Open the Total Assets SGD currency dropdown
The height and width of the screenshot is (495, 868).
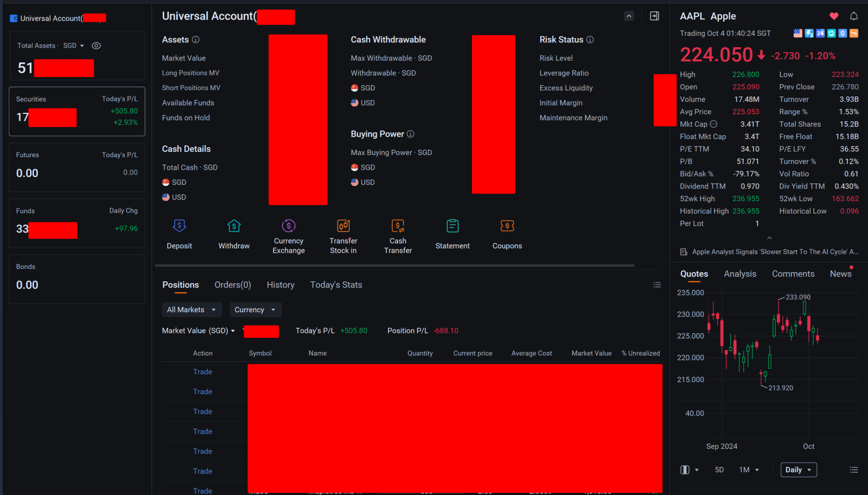pos(74,46)
